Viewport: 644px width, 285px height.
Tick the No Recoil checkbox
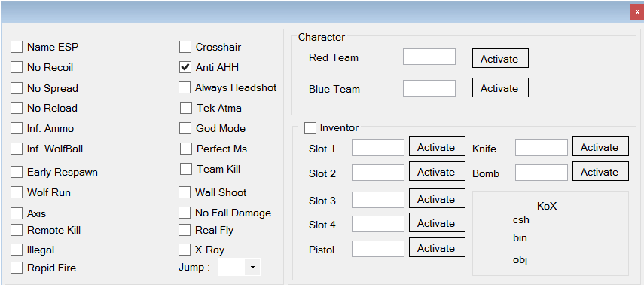coord(17,67)
